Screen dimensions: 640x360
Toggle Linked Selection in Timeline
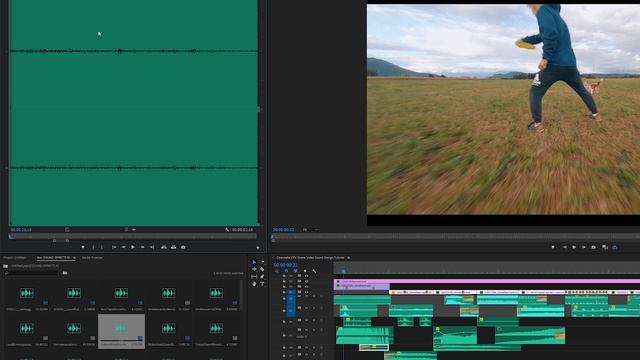pos(295,271)
